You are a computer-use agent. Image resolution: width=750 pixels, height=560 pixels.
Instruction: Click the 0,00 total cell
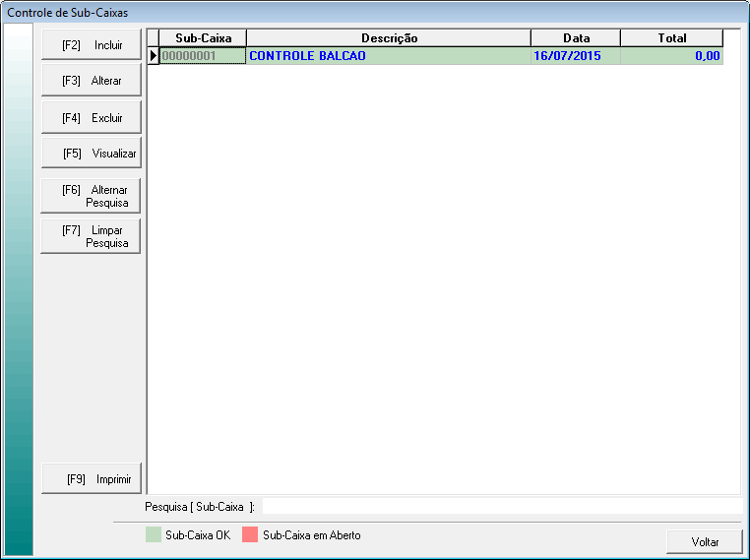[671, 56]
